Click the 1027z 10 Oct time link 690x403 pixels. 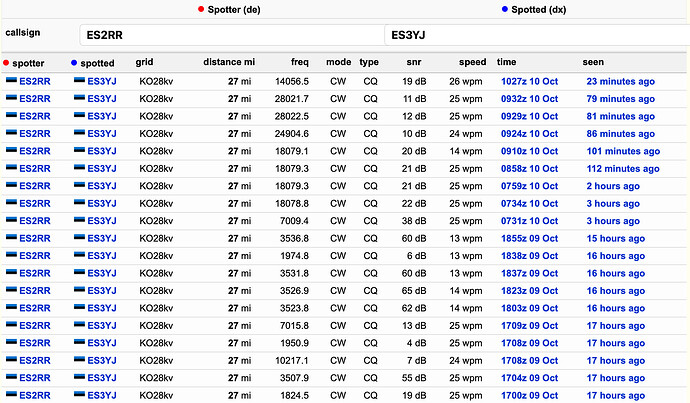point(529,81)
